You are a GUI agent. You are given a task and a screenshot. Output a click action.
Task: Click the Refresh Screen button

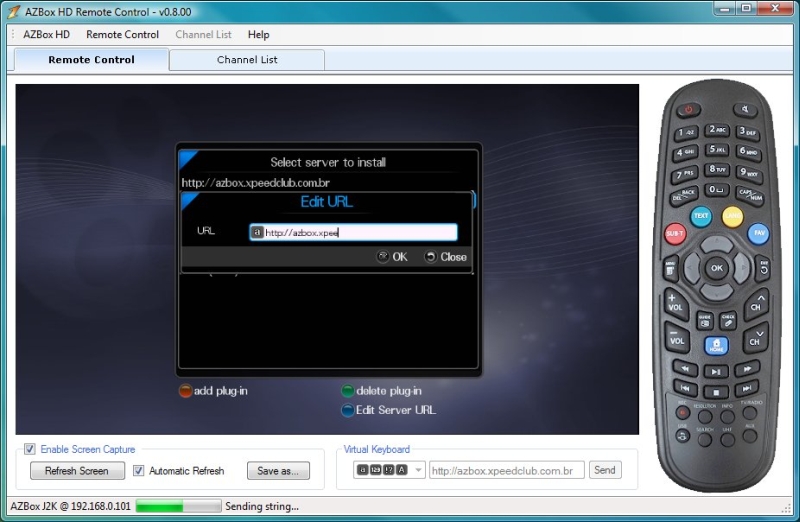77,470
